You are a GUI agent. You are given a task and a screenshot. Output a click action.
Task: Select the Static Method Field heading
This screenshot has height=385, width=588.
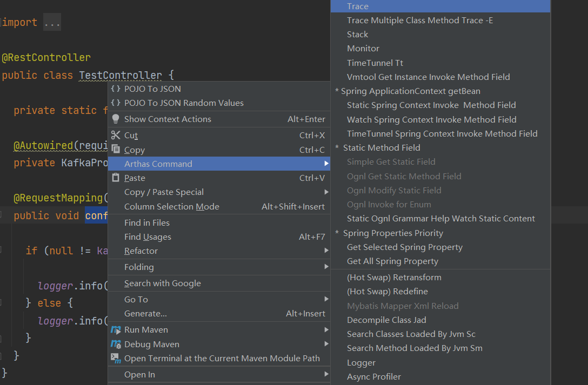click(x=440, y=147)
